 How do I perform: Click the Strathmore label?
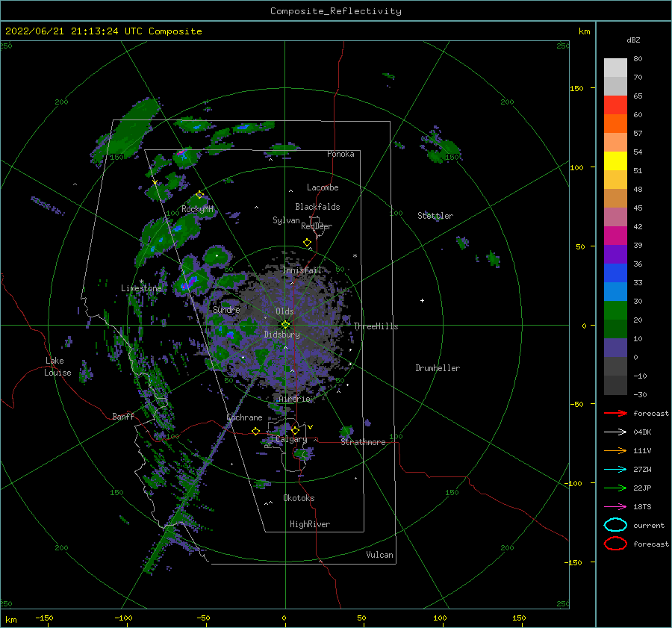pos(363,442)
